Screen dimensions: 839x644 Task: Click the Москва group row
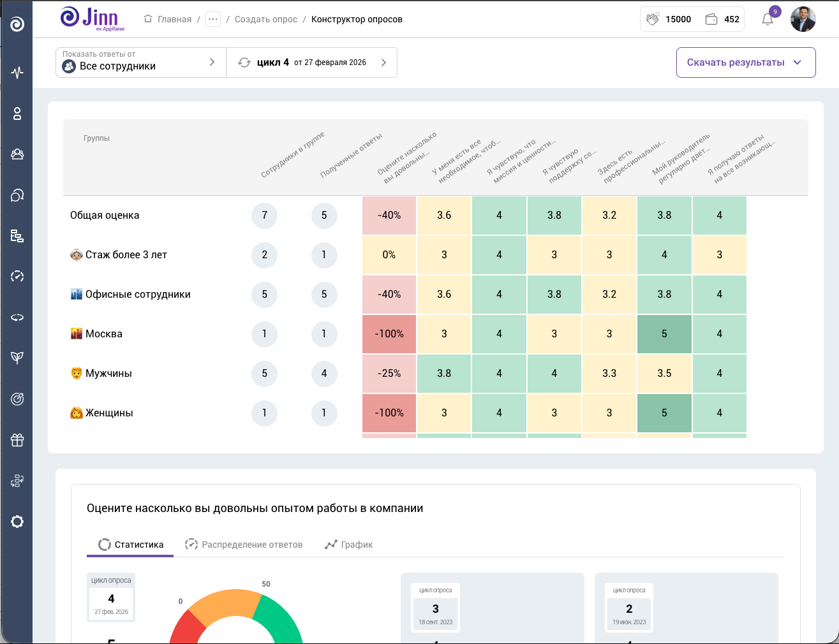[96, 334]
